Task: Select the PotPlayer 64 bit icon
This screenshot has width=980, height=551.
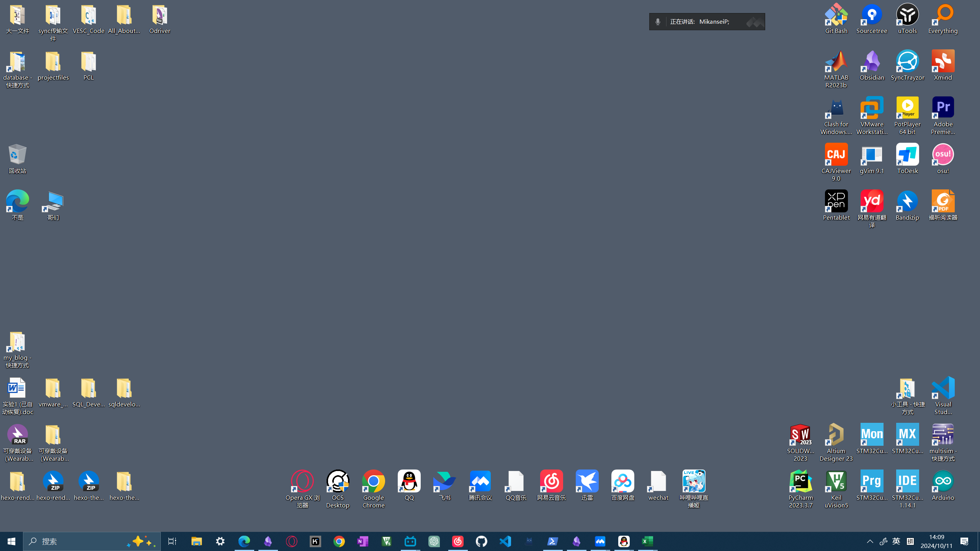Action: click(x=907, y=116)
